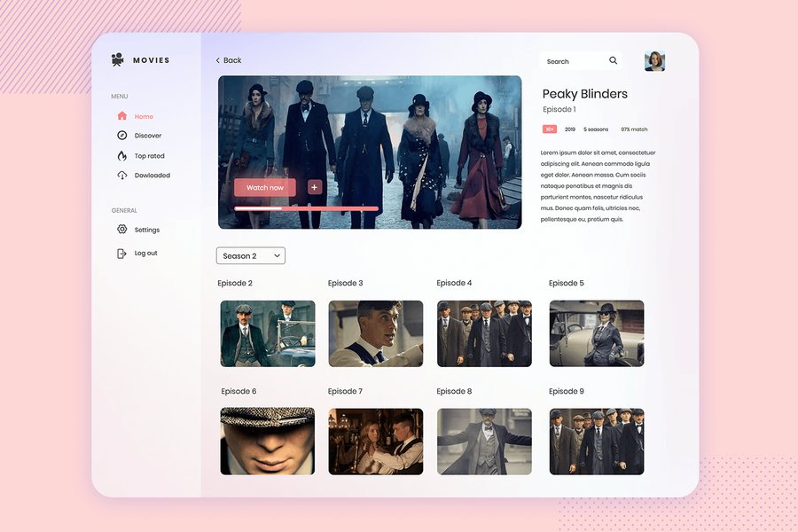Viewport: 798px width, 532px height.
Task: Click the search magnifier icon
Action: click(x=614, y=60)
